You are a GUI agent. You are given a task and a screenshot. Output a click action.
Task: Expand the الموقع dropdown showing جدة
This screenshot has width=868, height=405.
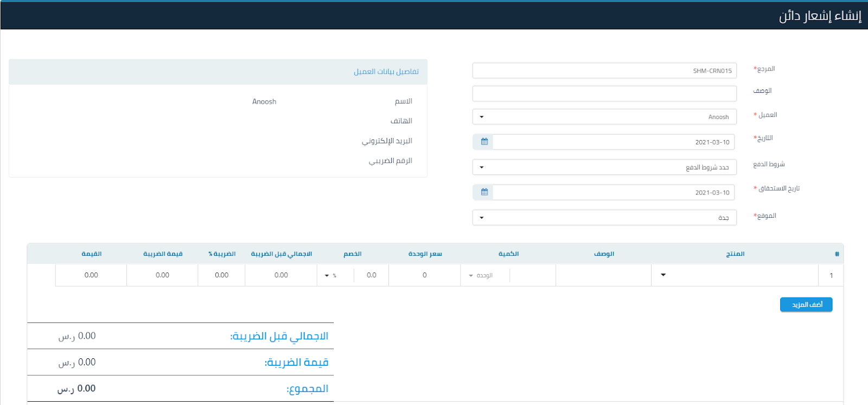pyautogui.click(x=604, y=218)
